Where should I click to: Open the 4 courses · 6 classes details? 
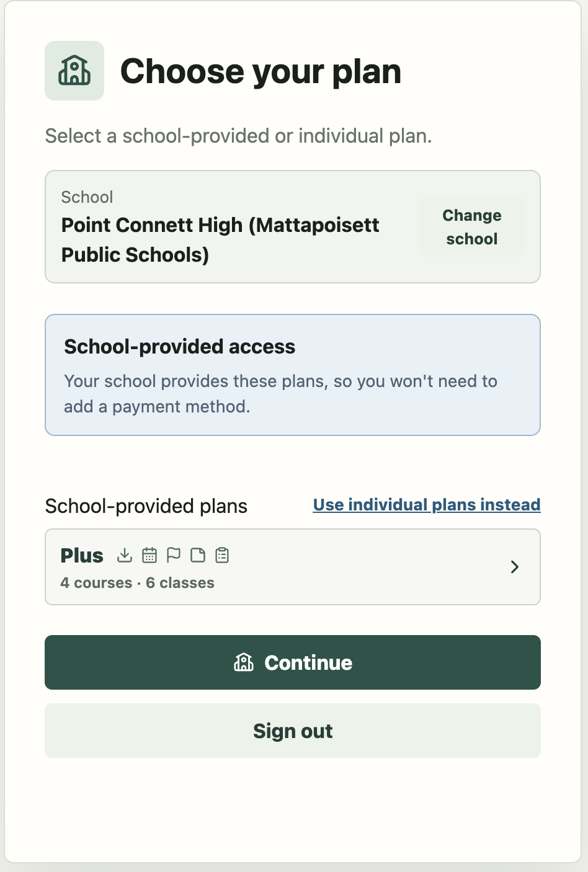click(138, 583)
